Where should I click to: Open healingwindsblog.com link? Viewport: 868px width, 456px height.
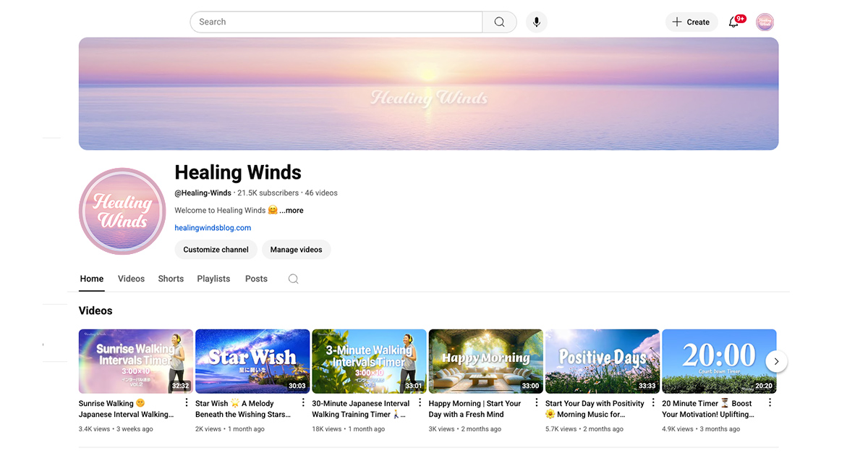point(213,228)
